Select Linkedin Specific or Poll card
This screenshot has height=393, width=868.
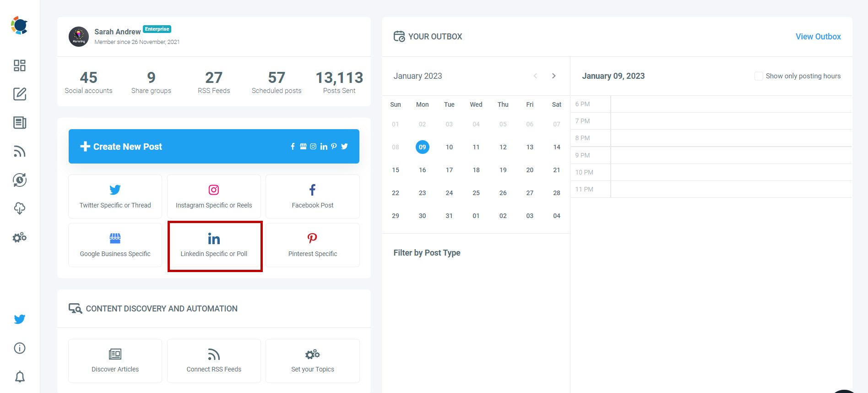(214, 245)
